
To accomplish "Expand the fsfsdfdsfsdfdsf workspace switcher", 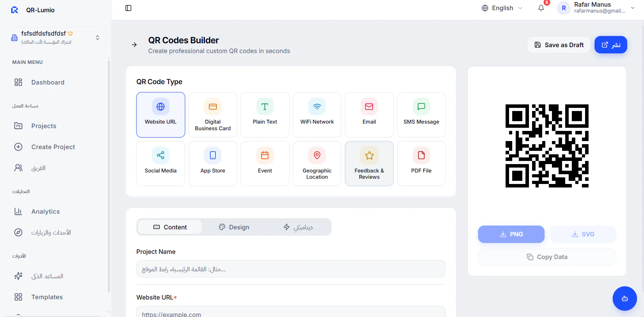I will (55, 37).
